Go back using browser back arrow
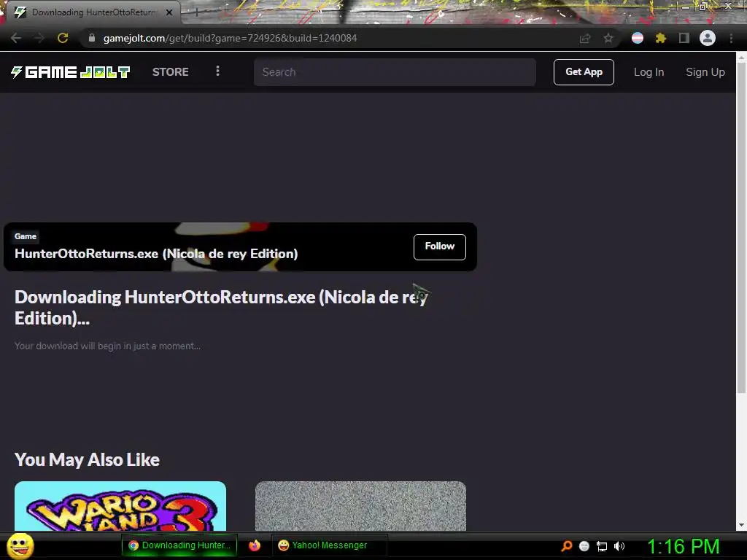Viewport: 747px width, 560px height. click(16, 38)
